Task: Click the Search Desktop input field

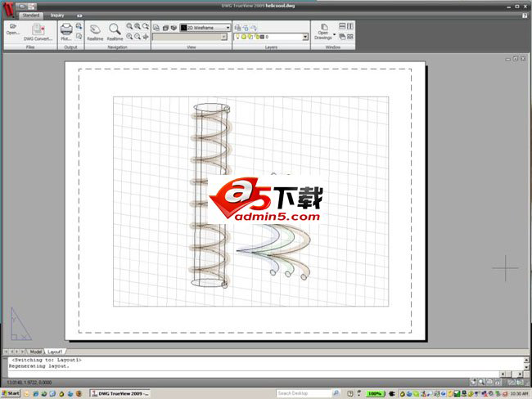Action: 296,393
